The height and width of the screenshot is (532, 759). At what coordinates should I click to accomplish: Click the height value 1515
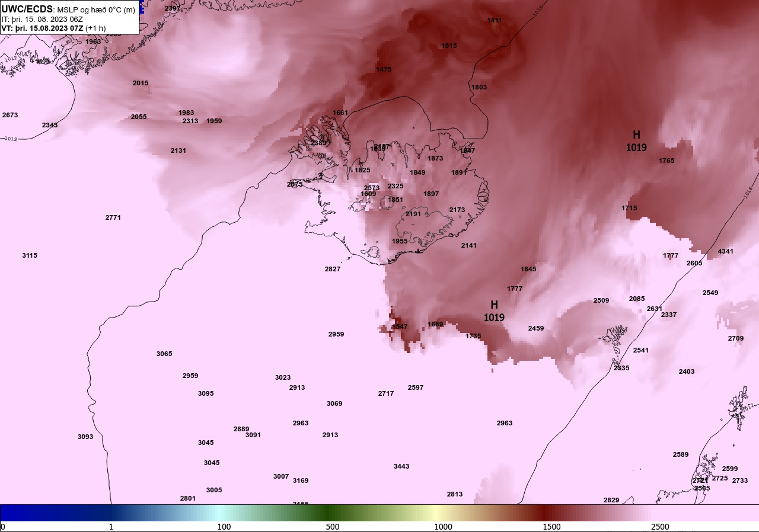[x=449, y=46]
